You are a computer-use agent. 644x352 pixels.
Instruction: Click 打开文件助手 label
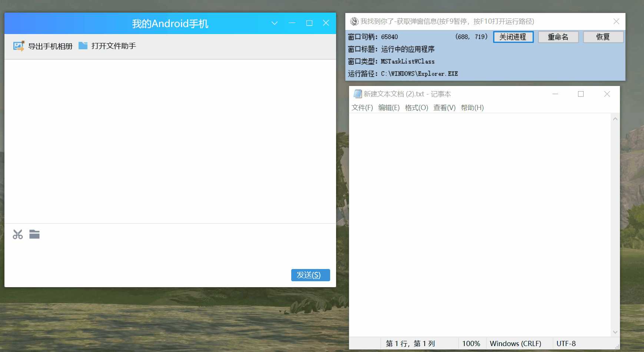pos(114,46)
